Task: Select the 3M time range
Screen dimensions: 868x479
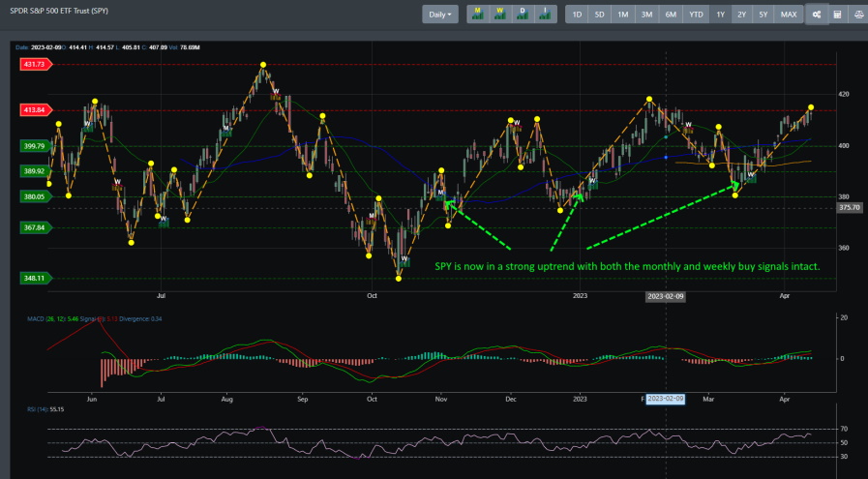Action: click(646, 15)
